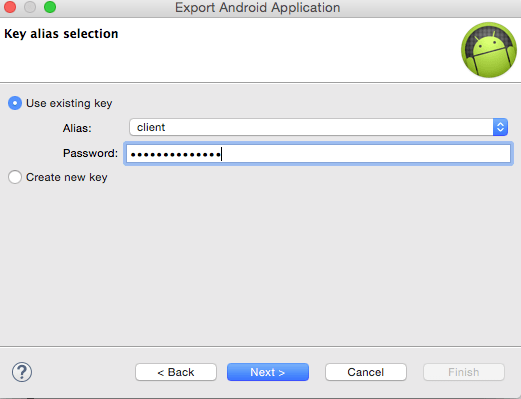
Task: Click the Android robot logo
Action: (x=489, y=50)
